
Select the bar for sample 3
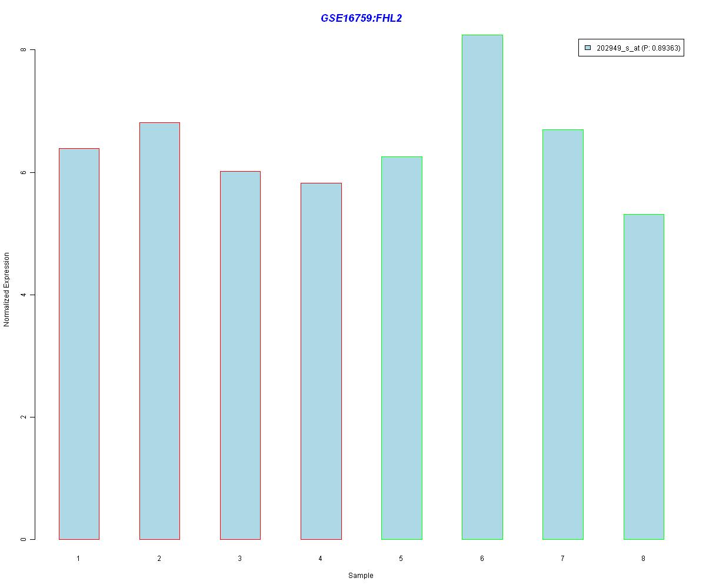pyautogui.click(x=240, y=355)
